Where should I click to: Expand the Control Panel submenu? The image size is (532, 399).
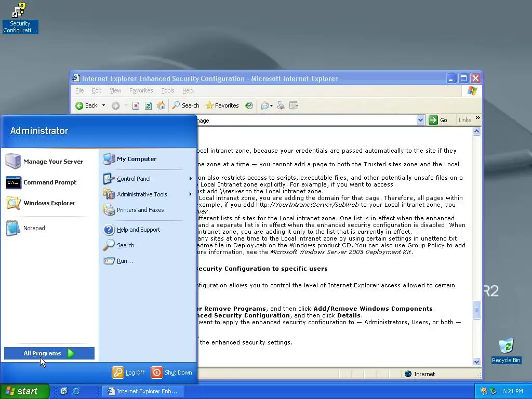point(190,179)
